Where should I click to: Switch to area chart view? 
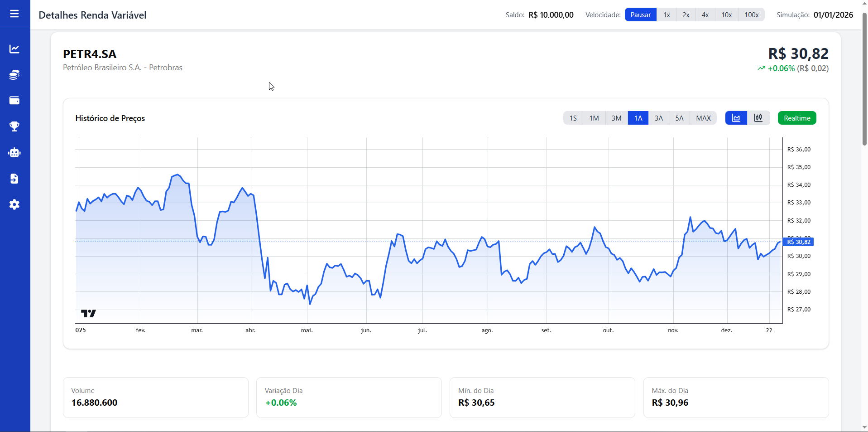pyautogui.click(x=736, y=118)
